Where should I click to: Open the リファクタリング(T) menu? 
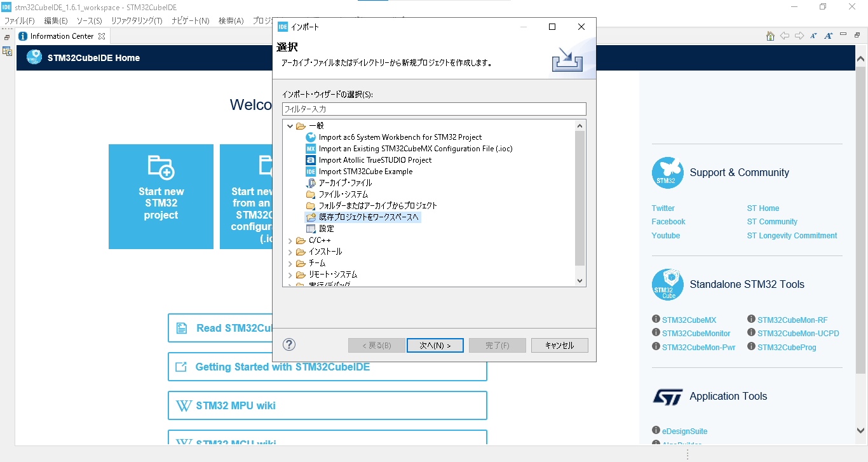[137, 21]
